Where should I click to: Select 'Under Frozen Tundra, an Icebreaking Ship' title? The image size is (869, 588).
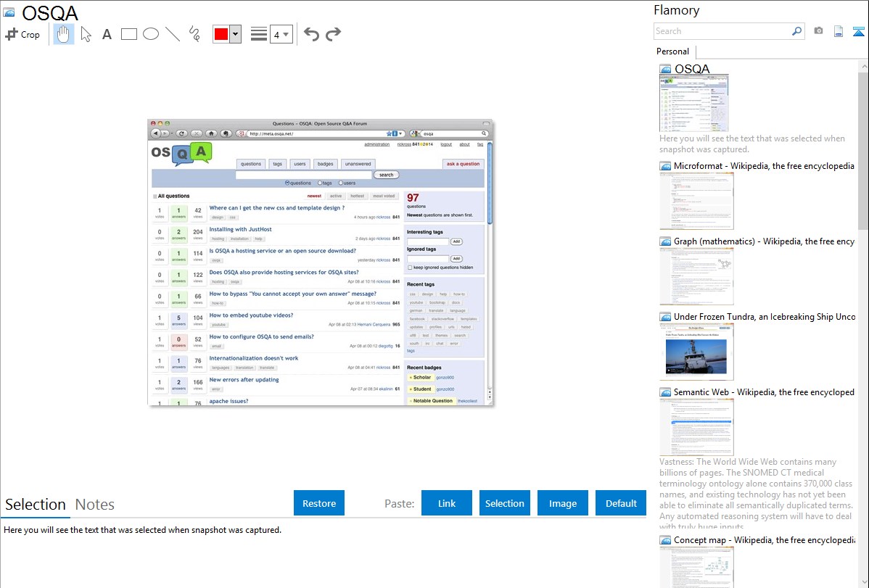pyautogui.click(x=765, y=316)
